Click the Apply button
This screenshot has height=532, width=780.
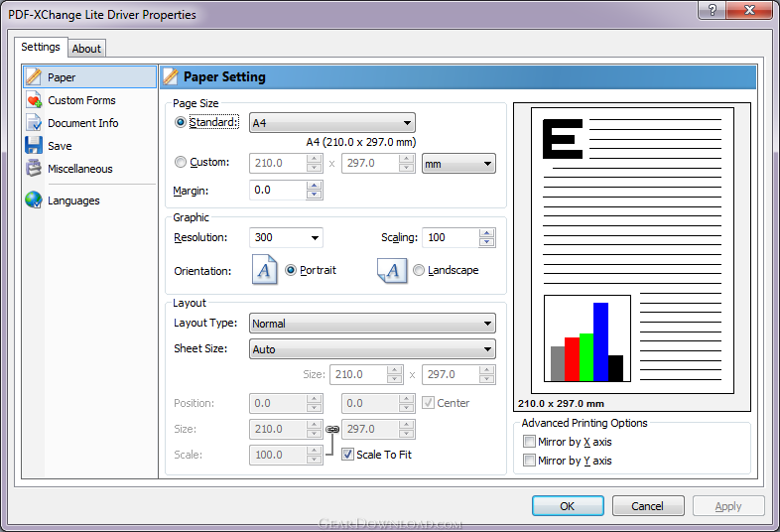[728, 506]
